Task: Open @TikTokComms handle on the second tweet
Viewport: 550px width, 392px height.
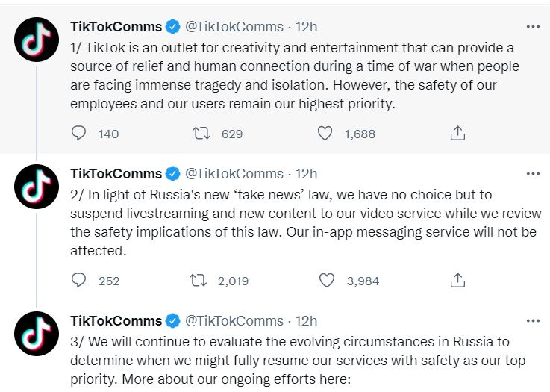Action: (234, 174)
